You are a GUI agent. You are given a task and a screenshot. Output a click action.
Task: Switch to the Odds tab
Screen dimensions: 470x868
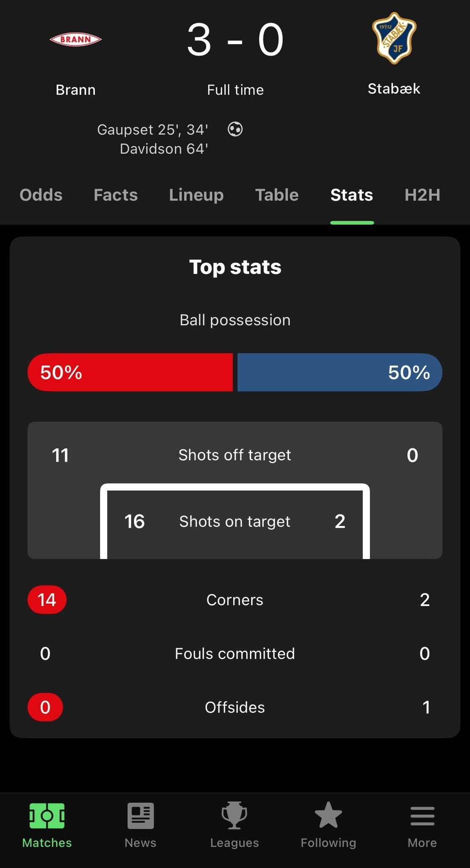(x=41, y=195)
